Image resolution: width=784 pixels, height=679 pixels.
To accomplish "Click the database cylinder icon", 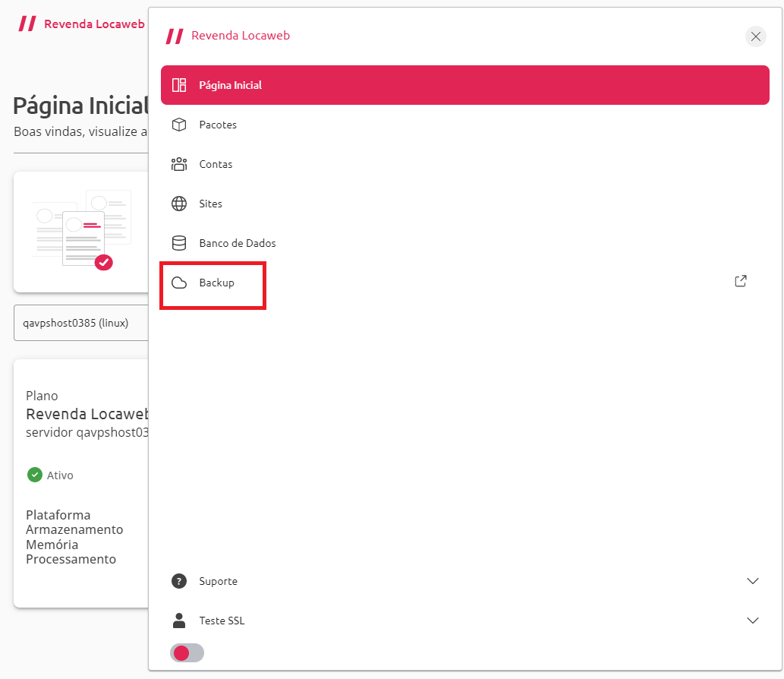I will point(179,243).
